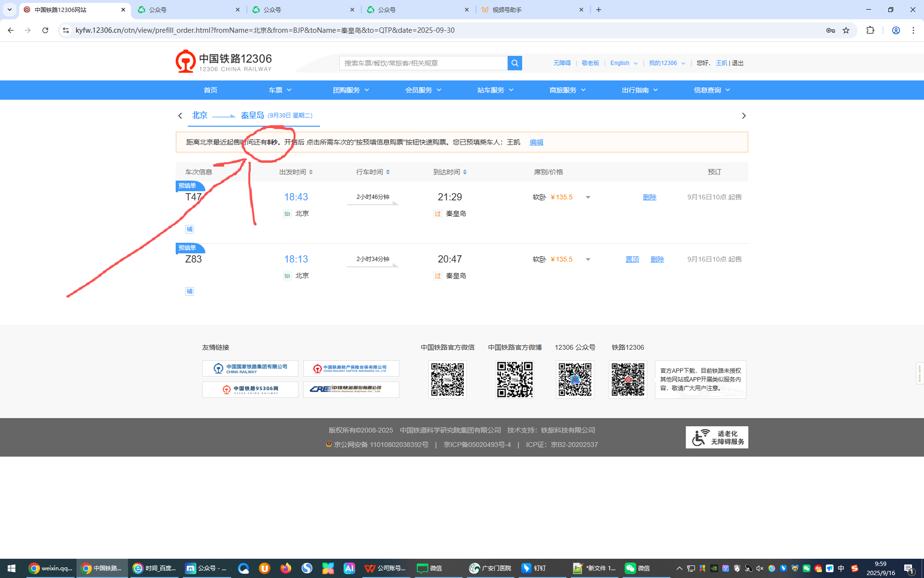Click 退出 to log out

738,63
